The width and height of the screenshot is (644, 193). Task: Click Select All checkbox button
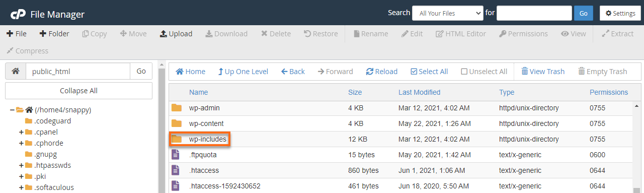[429, 72]
